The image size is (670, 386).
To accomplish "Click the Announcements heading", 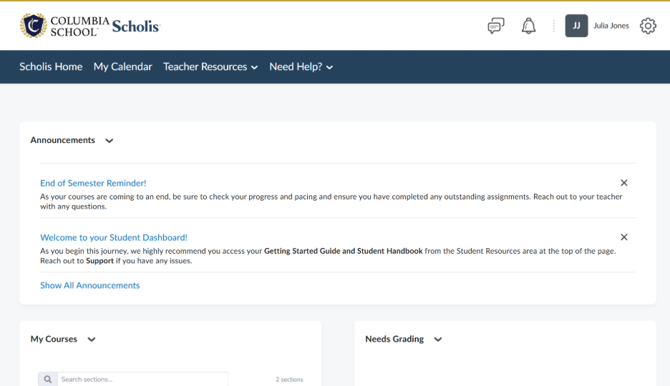I will [x=62, y=140].
